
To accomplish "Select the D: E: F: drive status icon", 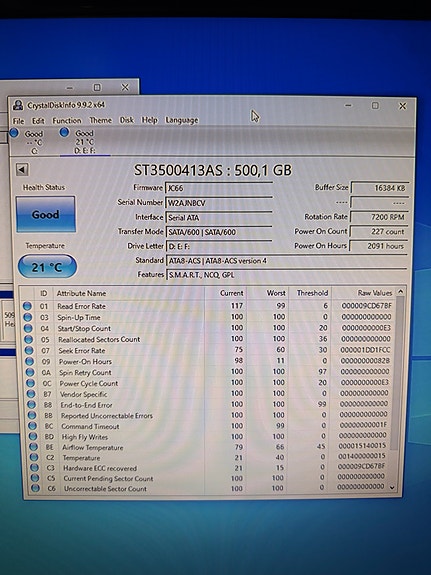I will [x=64, y=132].
